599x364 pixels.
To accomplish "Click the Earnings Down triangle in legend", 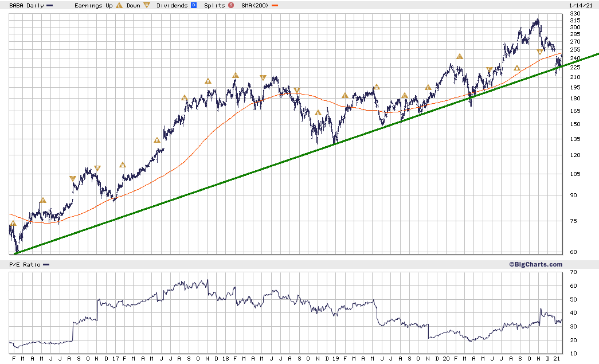I will tap(147, 5).
